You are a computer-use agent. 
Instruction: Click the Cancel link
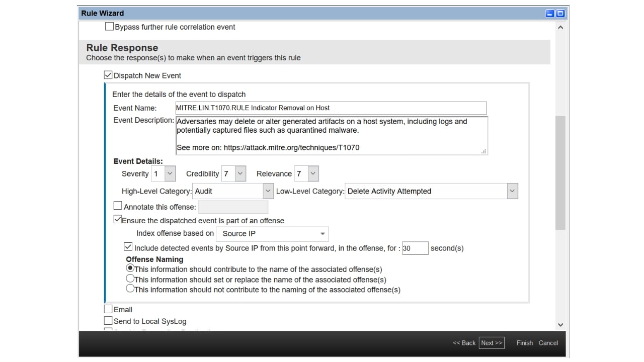pyautogui.click(x=548, y=342)
